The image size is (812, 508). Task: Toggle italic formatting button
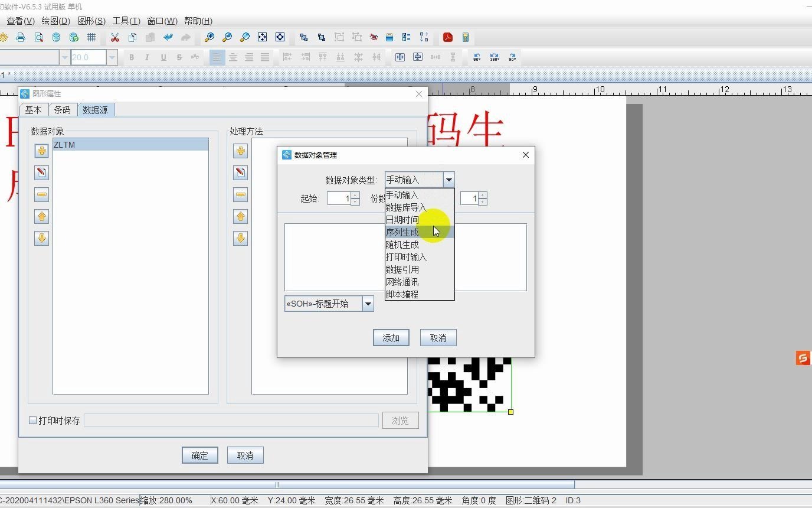pyautogui.click(x=147, y=57)
